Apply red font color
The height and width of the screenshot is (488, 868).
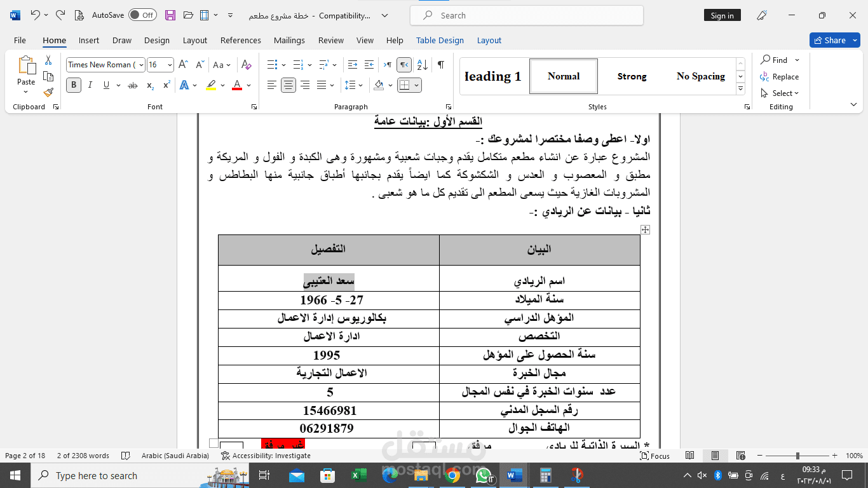click(237, 85)
